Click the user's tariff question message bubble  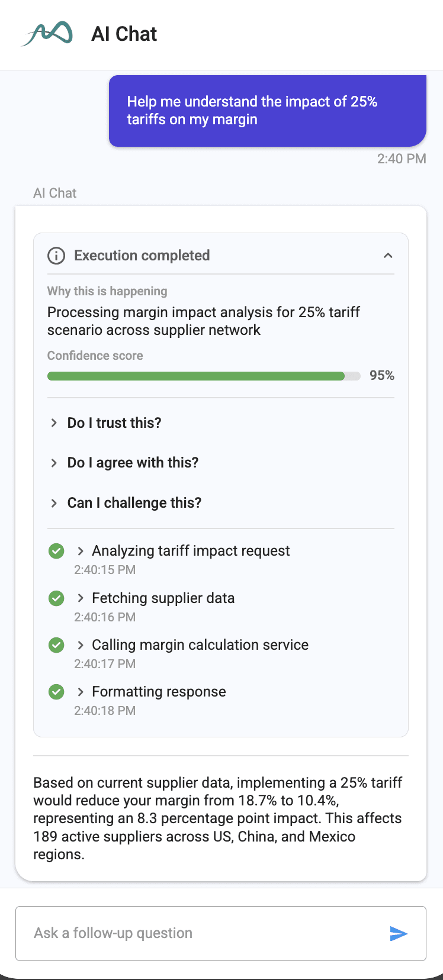(x=267, y=111)
